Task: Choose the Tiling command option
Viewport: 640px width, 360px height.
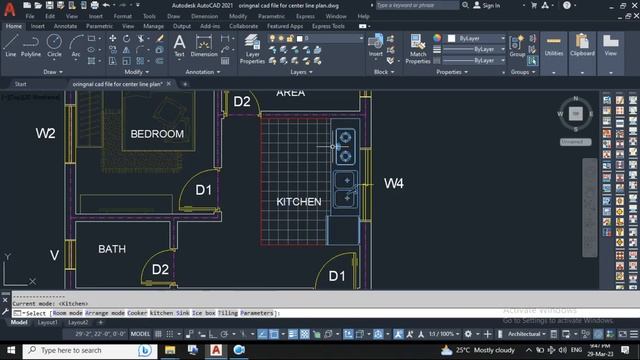Action: (x=228, y=313)
